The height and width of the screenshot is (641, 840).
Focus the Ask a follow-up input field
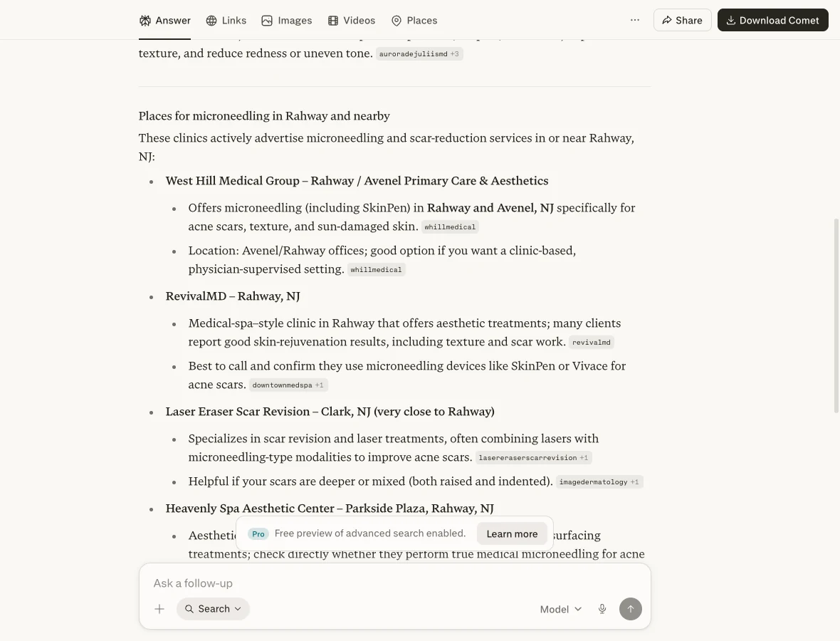click(394, 583)
